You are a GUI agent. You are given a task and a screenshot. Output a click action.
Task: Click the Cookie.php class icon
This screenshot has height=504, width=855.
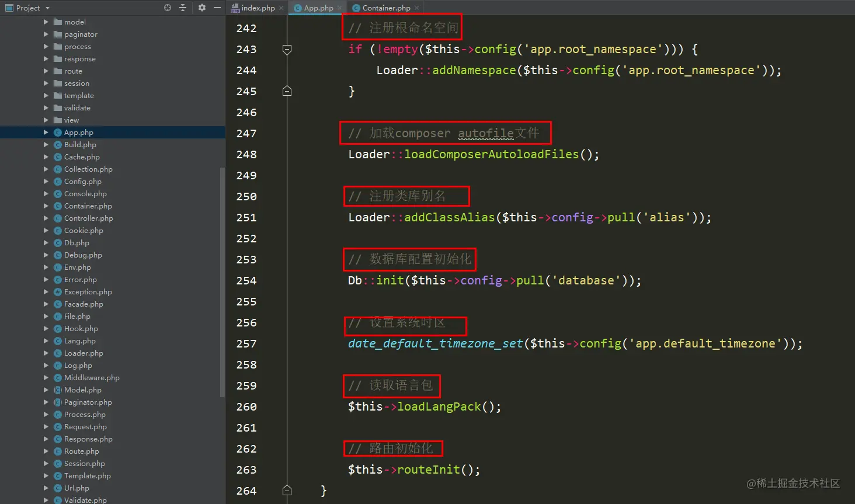click(58, 231)
